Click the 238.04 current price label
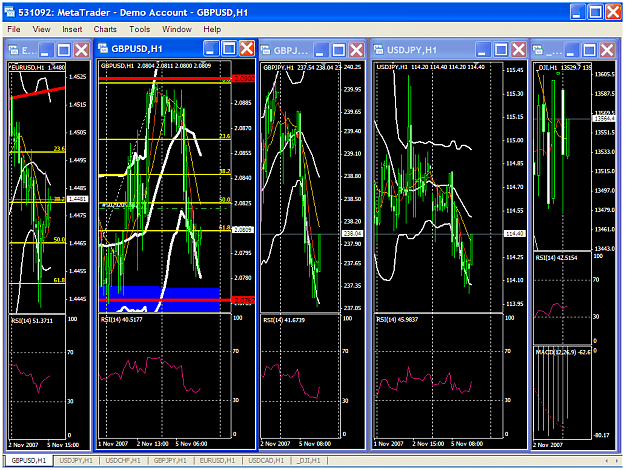Viewport: 625px width, 470px height. [x=352, y=234]
